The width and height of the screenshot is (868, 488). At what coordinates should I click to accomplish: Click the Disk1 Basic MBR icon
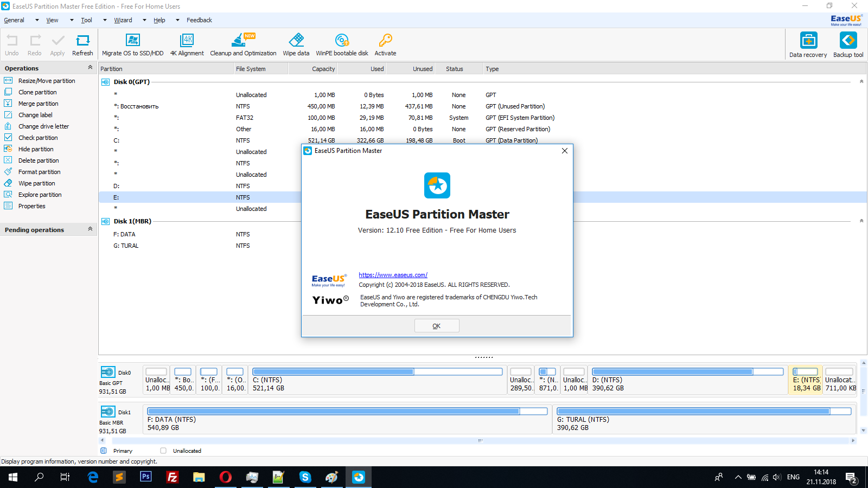pyautogui.click(x=108, y=412)
